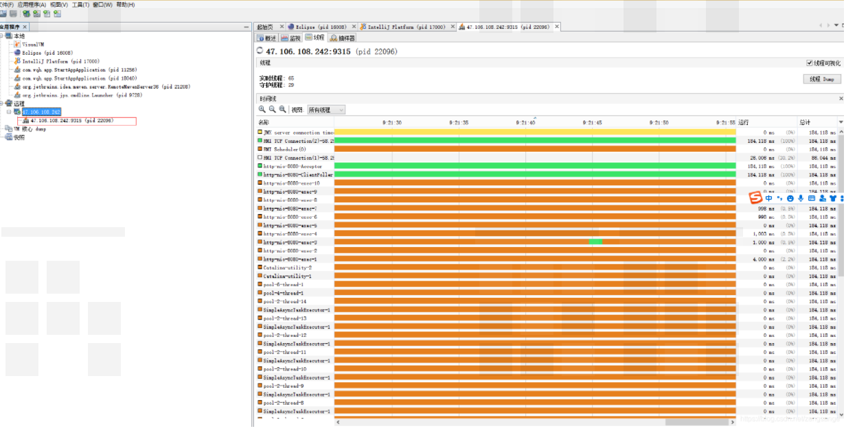Screen dimensions: 868x433
Task: Open the 视图(V) menu
Action: click(59, 4)
